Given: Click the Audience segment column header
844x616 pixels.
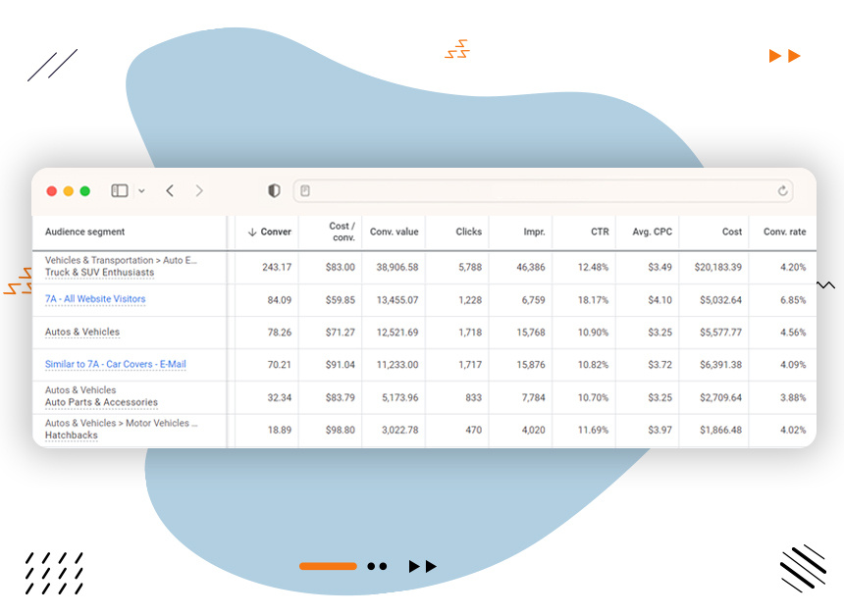Looking at the screenshot, I should coord(86,231).
